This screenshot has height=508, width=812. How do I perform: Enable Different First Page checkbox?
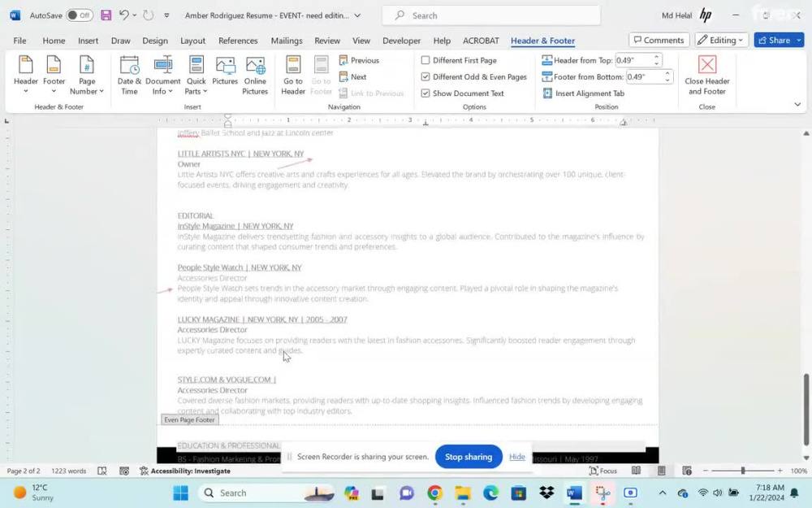425,60
